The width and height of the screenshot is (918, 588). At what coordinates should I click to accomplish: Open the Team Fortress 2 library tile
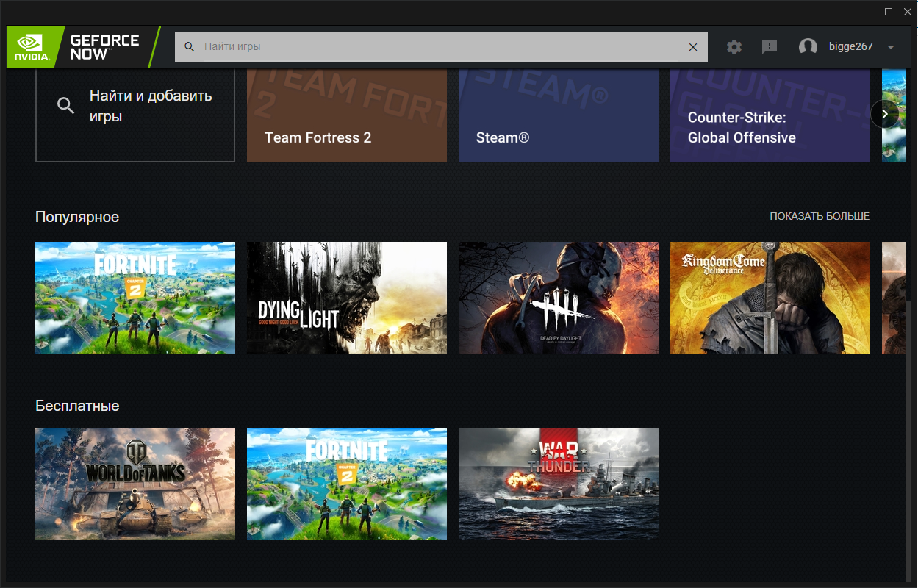347,115
